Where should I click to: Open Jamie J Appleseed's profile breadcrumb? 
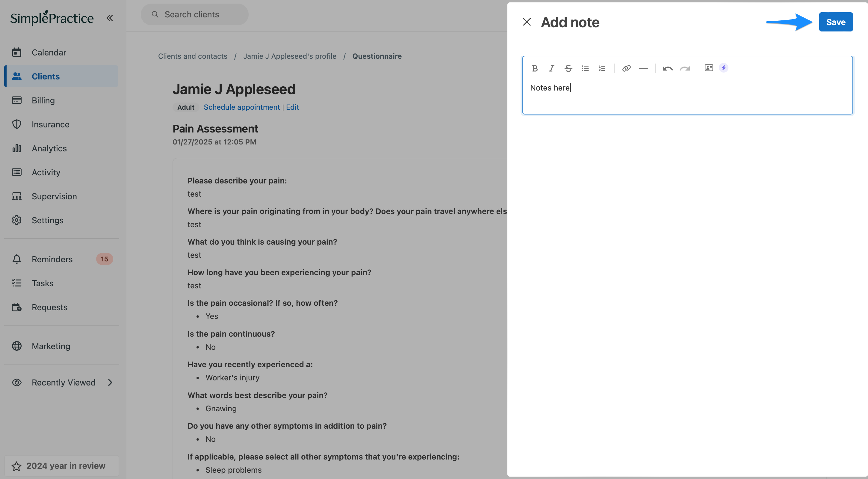[x=290, y=56]
